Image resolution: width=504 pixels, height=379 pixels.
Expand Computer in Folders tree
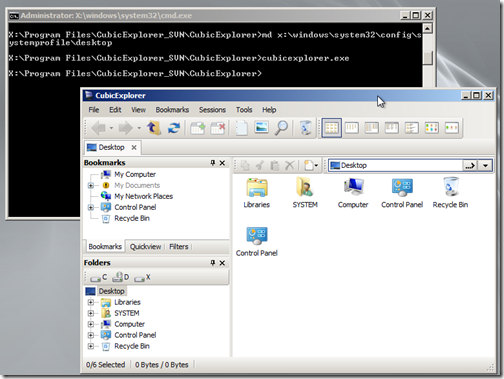(91, 324)
